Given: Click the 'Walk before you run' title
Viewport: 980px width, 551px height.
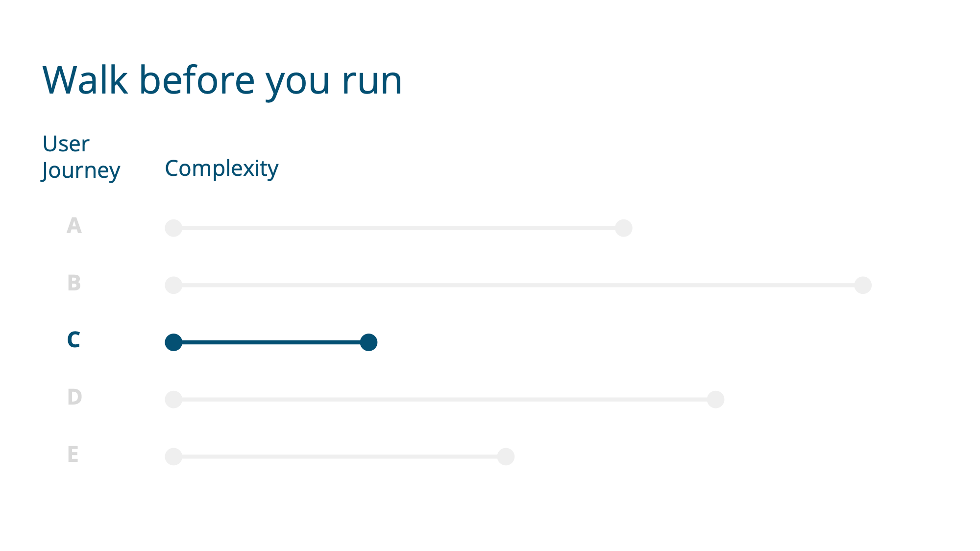Looking at the screenshot, I should click(x=222, y=81).
